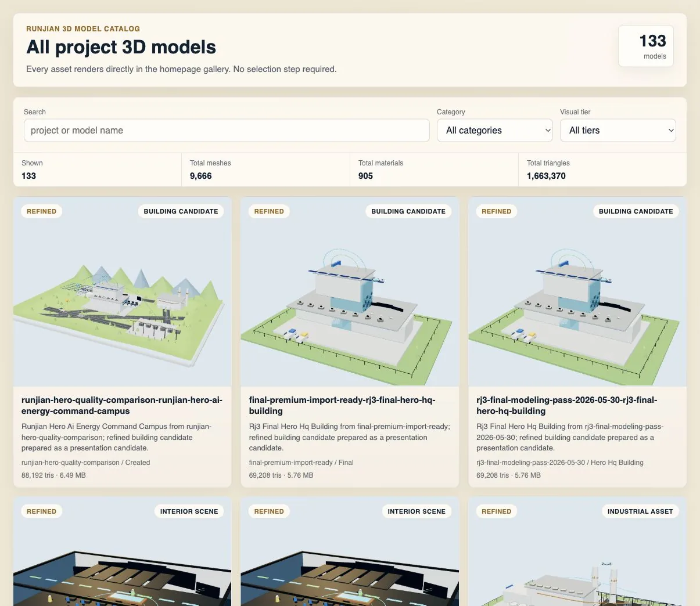The image size is (700, 606).
Task: Click the Total triangles value 1,663,370
Action: [x=546, y=176]
